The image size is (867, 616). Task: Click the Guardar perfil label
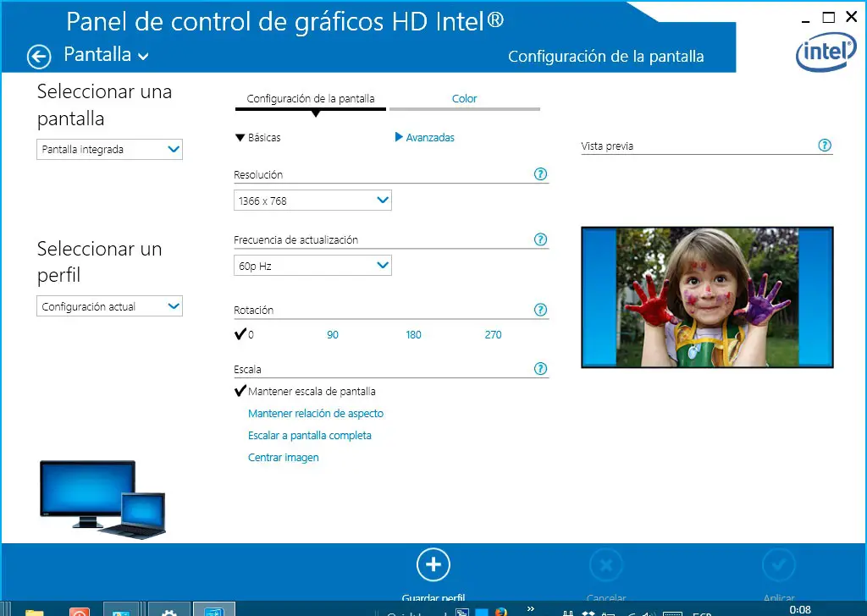(433, 597)
